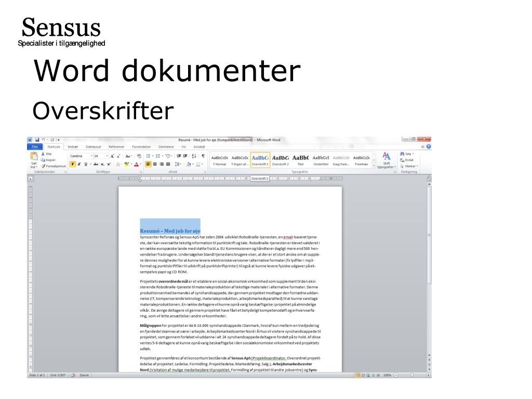
Task: Click the heading 'Resumé – Med job for øje'
Action: point(170,231)
